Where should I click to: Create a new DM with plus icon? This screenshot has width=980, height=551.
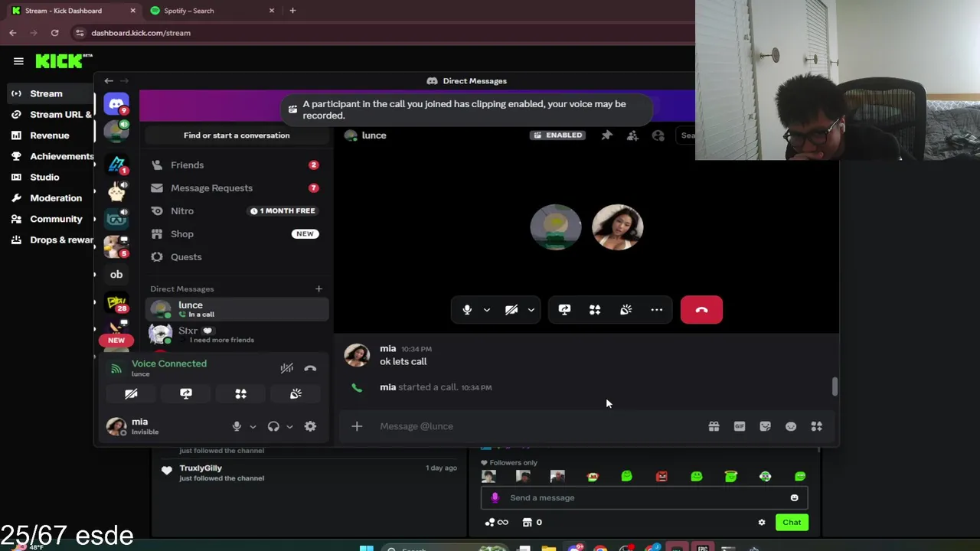click(318, 289)
